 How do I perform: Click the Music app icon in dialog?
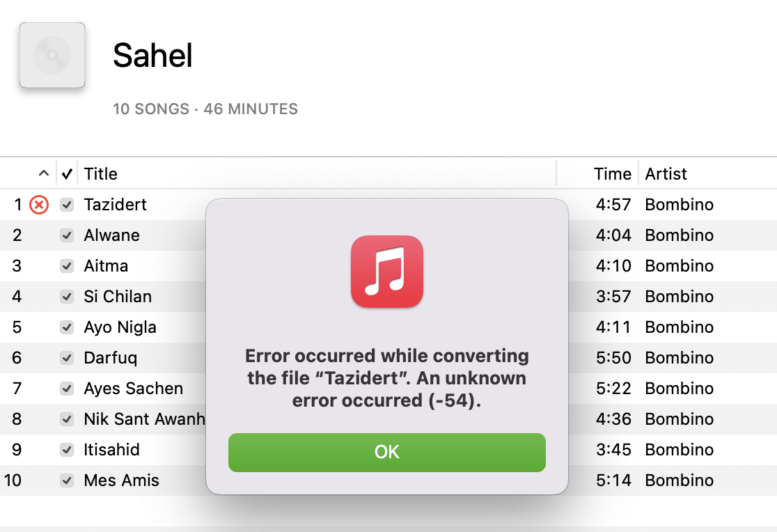(x=387, y=272)
